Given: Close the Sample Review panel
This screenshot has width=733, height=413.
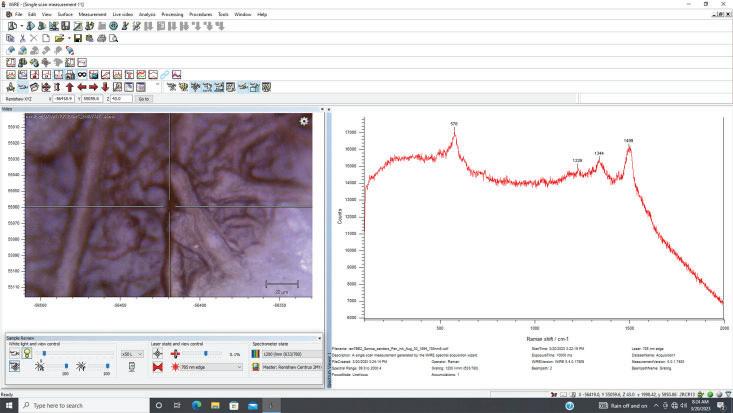Looking at the screenshot, I should 320,338.
